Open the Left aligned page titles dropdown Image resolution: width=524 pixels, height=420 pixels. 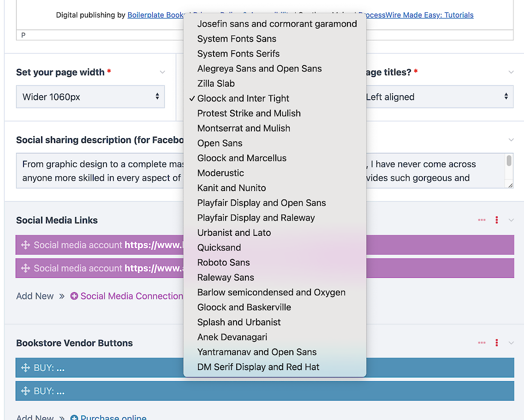(x=438, y=97)
